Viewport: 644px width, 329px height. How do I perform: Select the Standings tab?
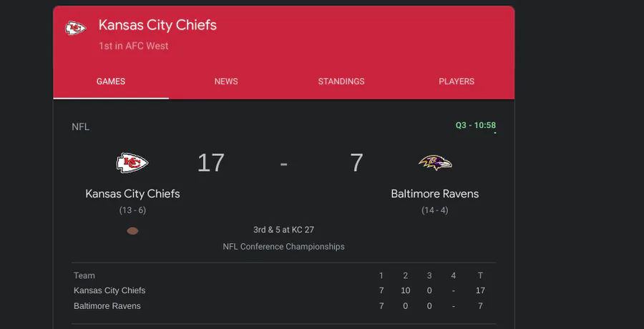pyautogui.click(x=341, y=82)
